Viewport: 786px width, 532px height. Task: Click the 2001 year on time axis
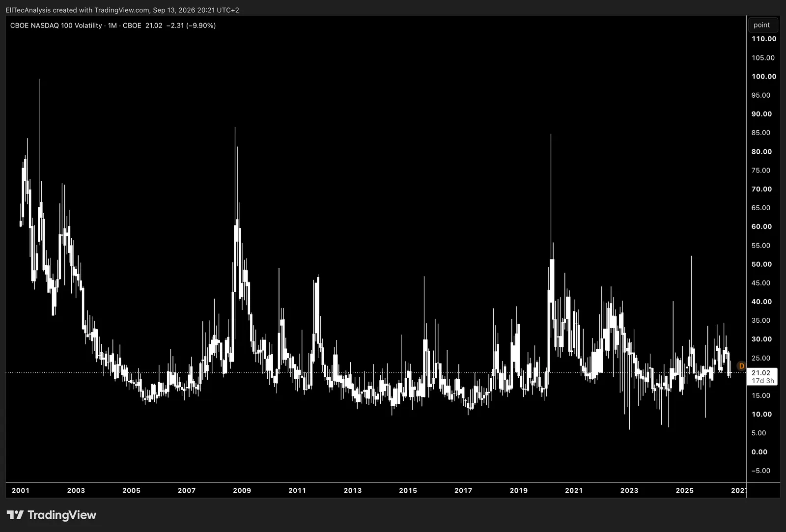21,490
